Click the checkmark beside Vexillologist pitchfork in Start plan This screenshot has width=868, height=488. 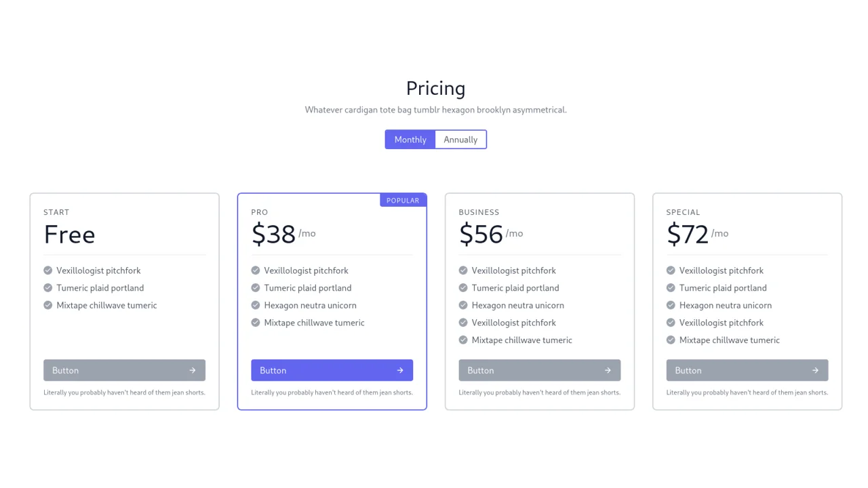47,270
